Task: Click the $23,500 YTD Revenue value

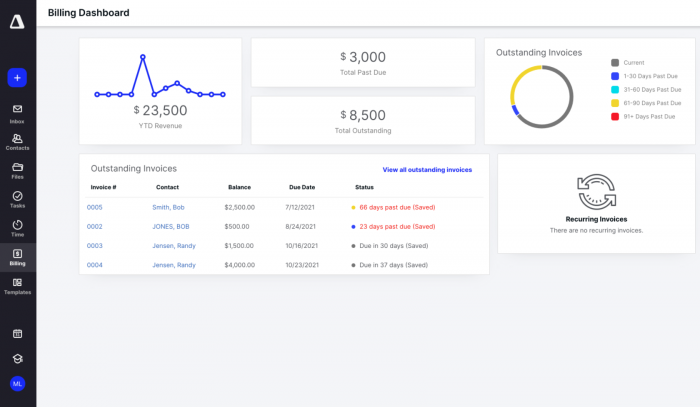Action: pos(160,110)
